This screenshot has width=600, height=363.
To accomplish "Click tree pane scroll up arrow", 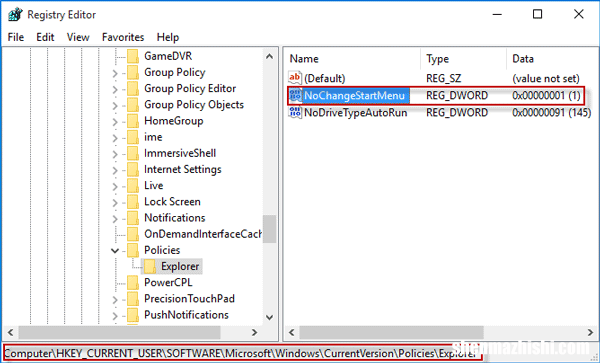I will pos(269,57).
